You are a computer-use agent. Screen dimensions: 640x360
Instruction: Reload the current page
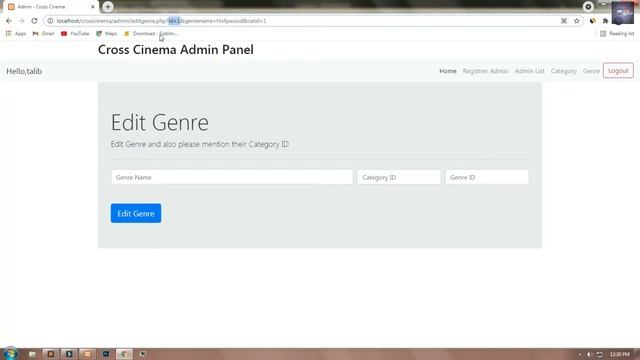[x=34, y=21]
